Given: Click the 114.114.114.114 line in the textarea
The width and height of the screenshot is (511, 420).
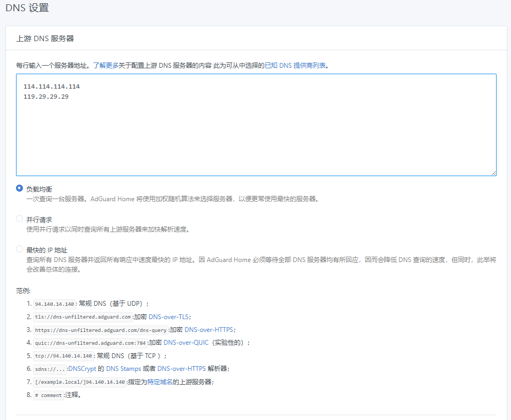Looking at the screenshot, I should point(51,86).
